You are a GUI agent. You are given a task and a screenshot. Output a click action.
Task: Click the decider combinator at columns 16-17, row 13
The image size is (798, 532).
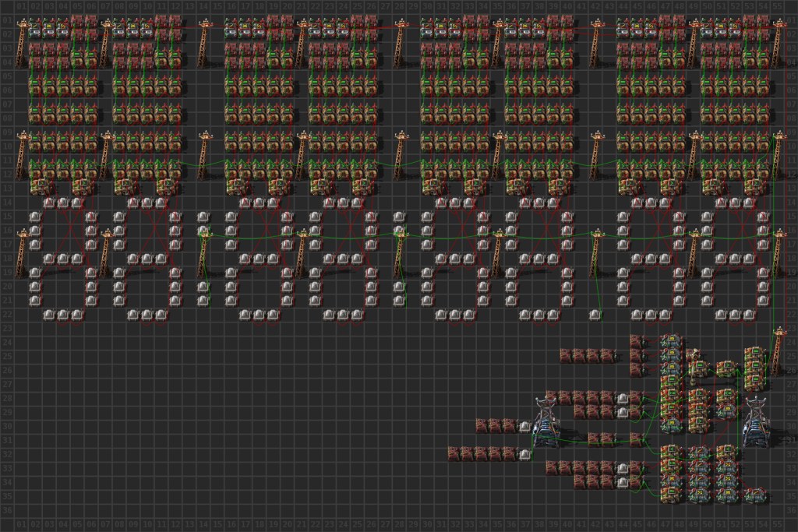pos(237,188)
